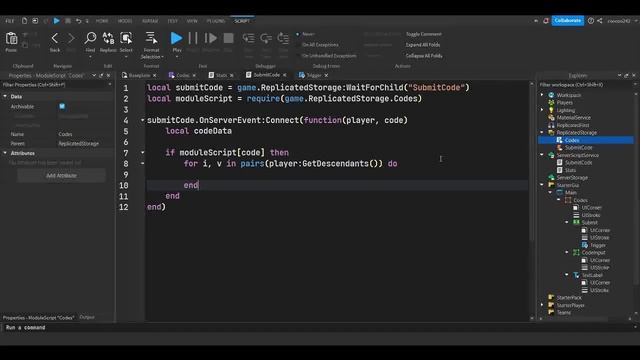Screen dimensions: 640x360
Task: Open the Format Selection dropdown arrow
Action: [x=162, y=57]
